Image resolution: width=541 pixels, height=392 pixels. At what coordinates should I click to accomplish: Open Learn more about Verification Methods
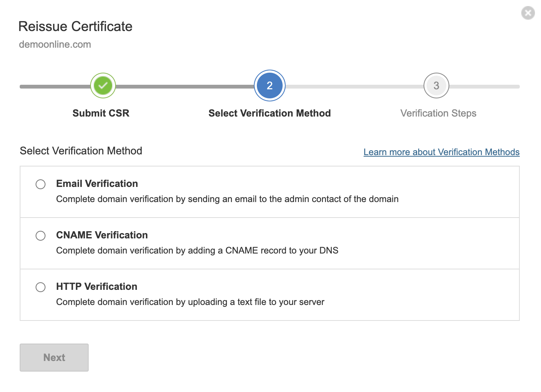tap(441, 152)
